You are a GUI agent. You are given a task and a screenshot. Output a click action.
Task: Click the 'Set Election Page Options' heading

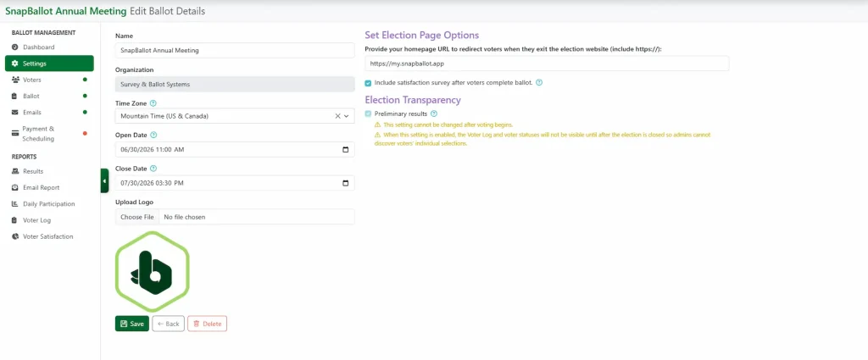click(422, 36)
